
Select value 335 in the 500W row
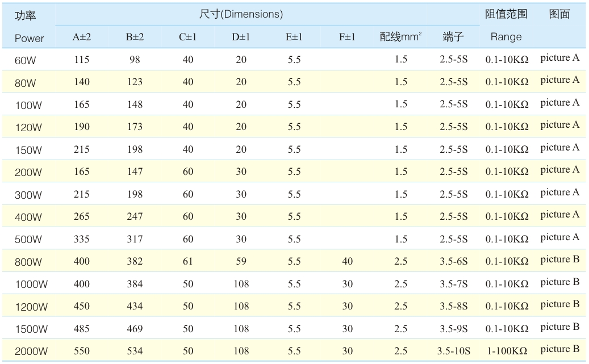tap(82, 239)
